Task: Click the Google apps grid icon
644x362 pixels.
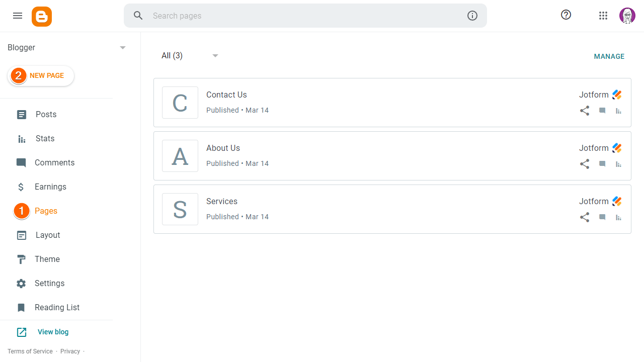Action: pyautogui.click(x=603, y=16)
